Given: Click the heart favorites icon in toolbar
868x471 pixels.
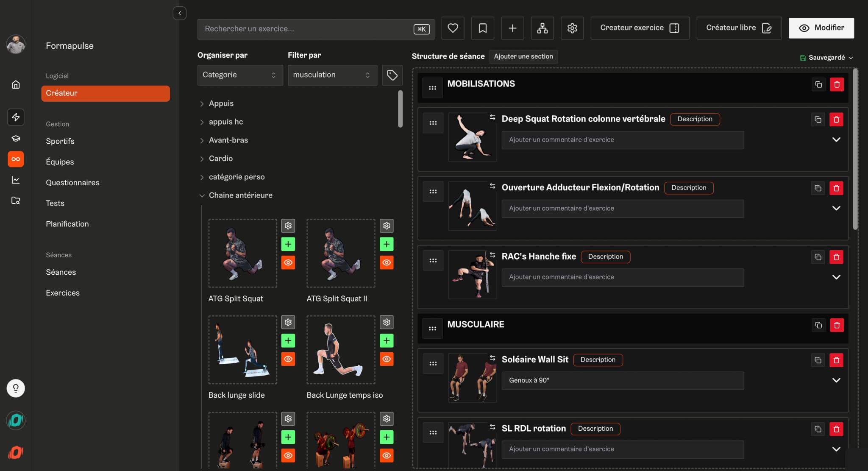Looking at the screenshot, I should (453, 28).
